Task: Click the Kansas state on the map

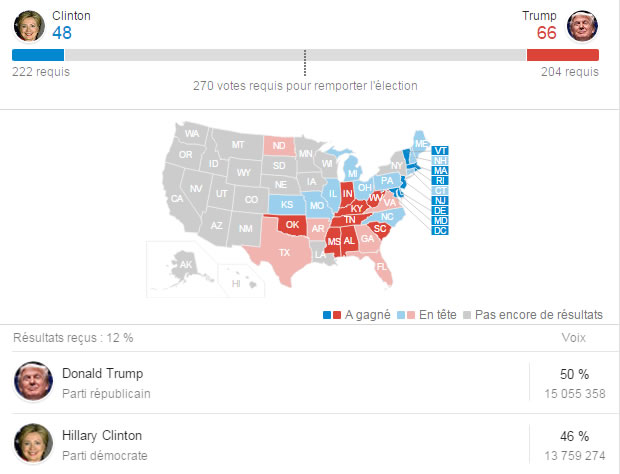Action: tap(287, 205)
